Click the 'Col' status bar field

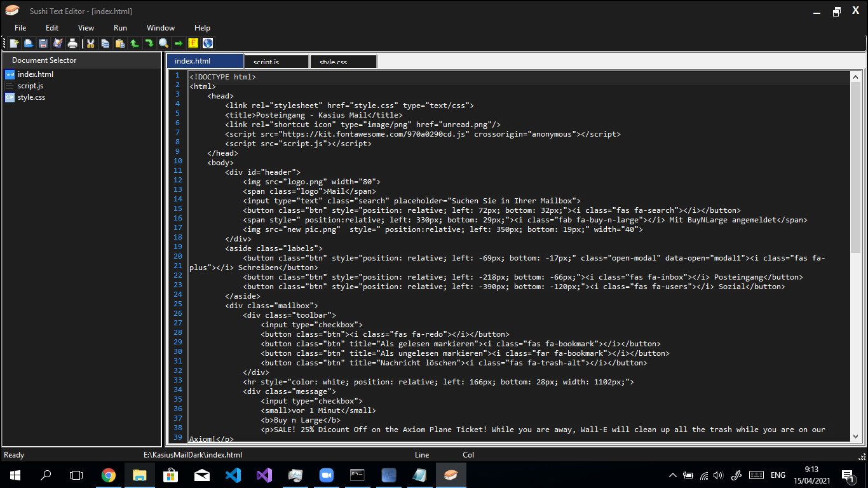(x=468, y=455)
